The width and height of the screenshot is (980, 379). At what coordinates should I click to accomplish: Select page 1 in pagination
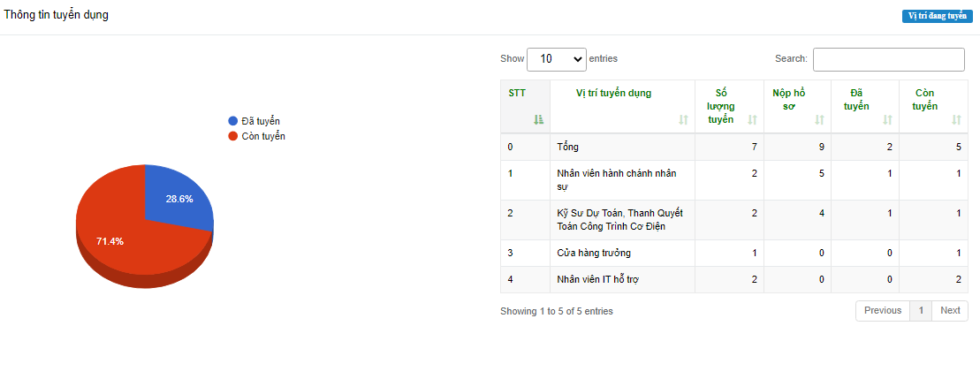click(921, 311)
